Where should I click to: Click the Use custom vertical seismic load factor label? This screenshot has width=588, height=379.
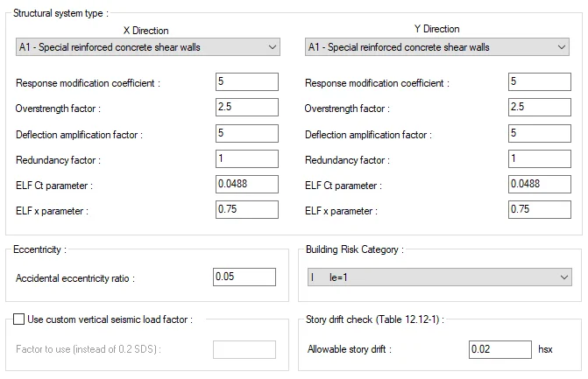tap(110, 319)
